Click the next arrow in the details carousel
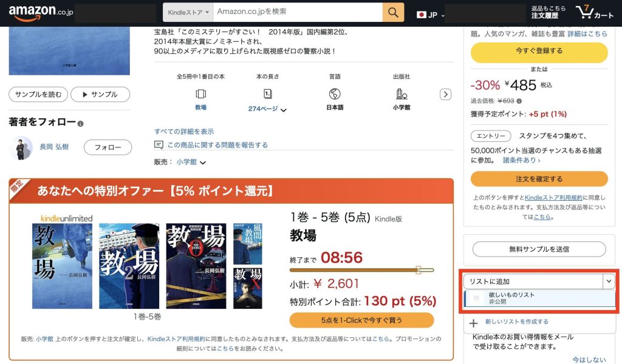 click(445, 94)
